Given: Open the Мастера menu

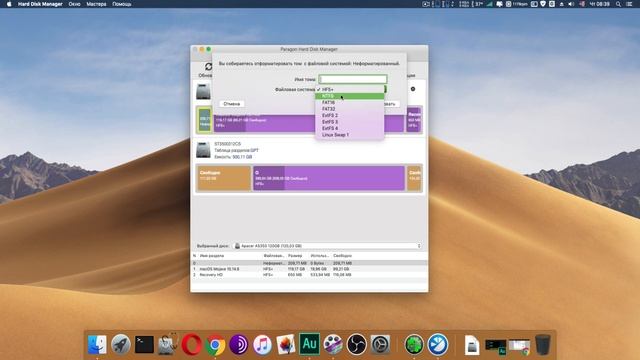Looking at the screenshot, I should (x=96, y=4).
